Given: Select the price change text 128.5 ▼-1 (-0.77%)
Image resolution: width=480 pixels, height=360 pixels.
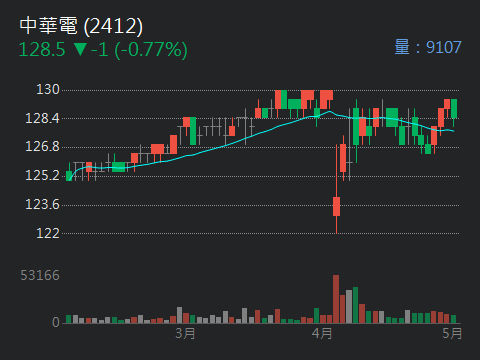Looking at the screenshot, I should (x=103, y=50).
